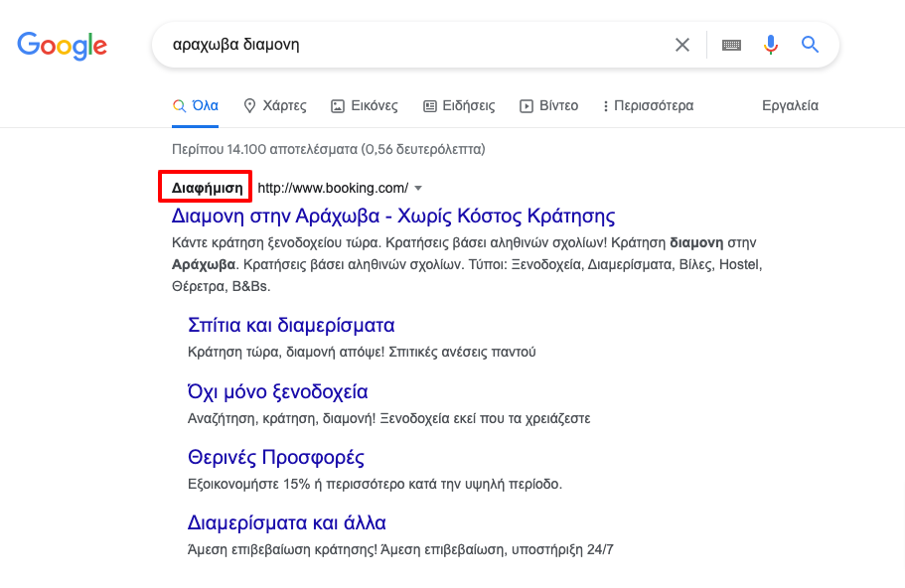Open Εργαλεία search tools
Screen dimensions: 905x588
(790, 105)
